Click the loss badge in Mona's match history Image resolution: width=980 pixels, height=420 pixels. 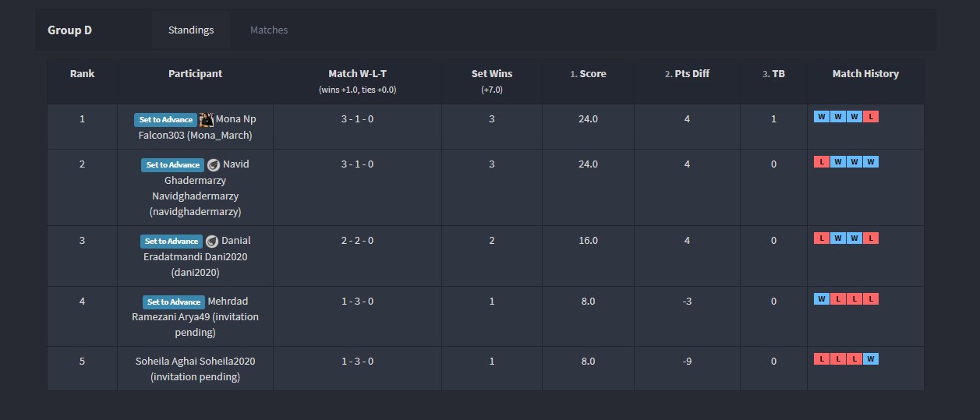click(x=871, y=117)
